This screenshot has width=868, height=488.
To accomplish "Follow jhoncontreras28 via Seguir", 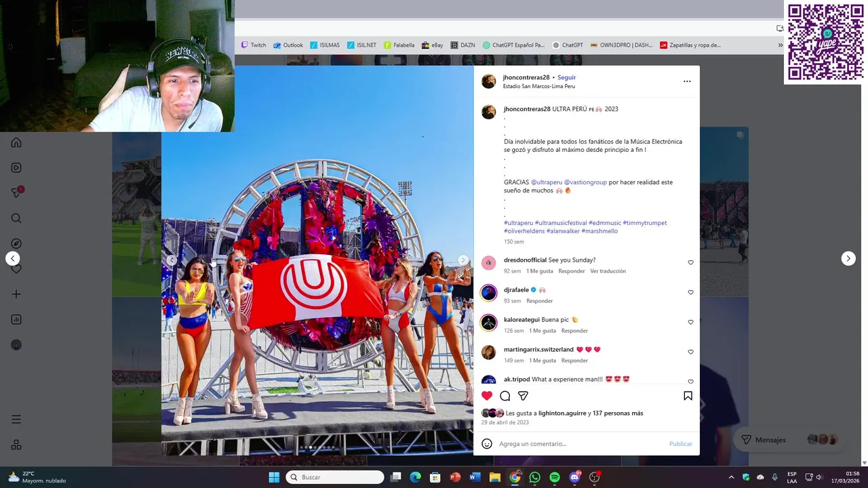I will coord(566,77).
